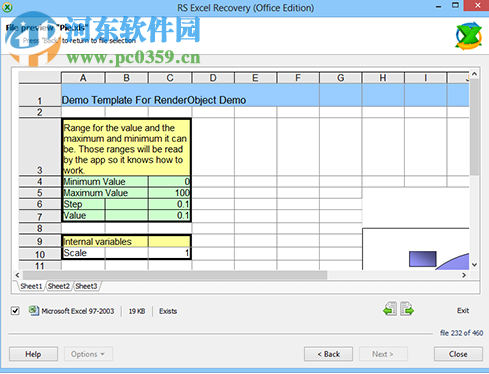Screen dimensions: 489x374
Task: Select row 5 header
Action: click(40, 193)
